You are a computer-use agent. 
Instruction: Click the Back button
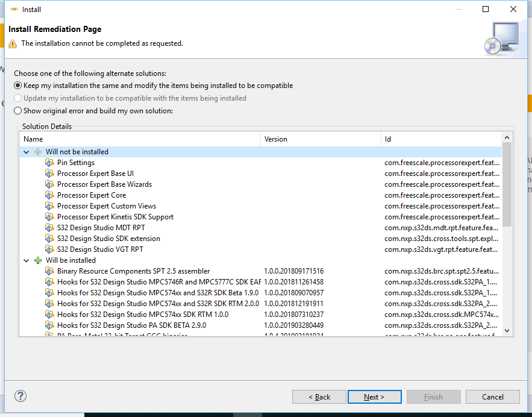pos(319,397)
